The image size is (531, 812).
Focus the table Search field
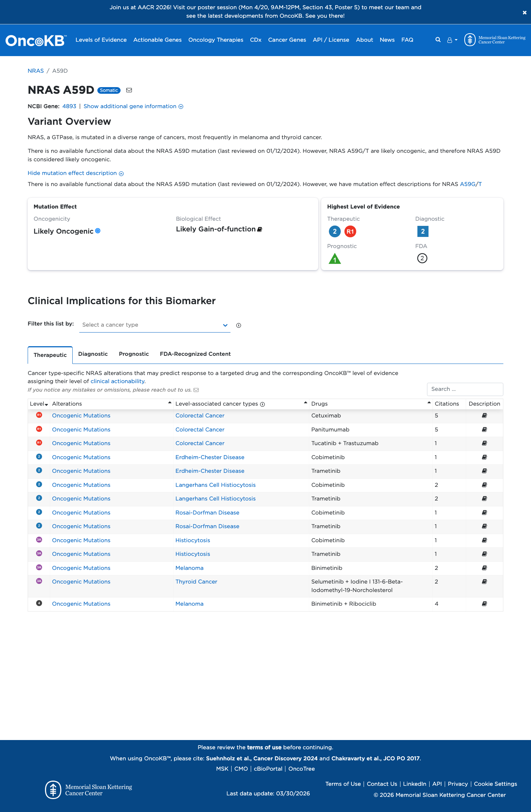click(465, 389)
